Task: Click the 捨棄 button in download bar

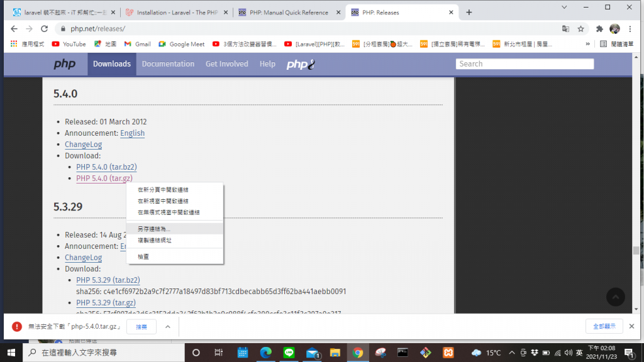Action: pyautogui.click(x=142, y=327)
